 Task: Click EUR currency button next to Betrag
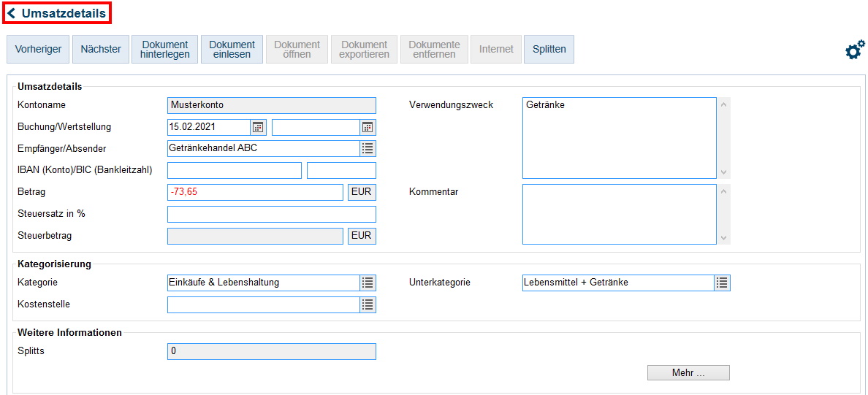coord(362,192)
